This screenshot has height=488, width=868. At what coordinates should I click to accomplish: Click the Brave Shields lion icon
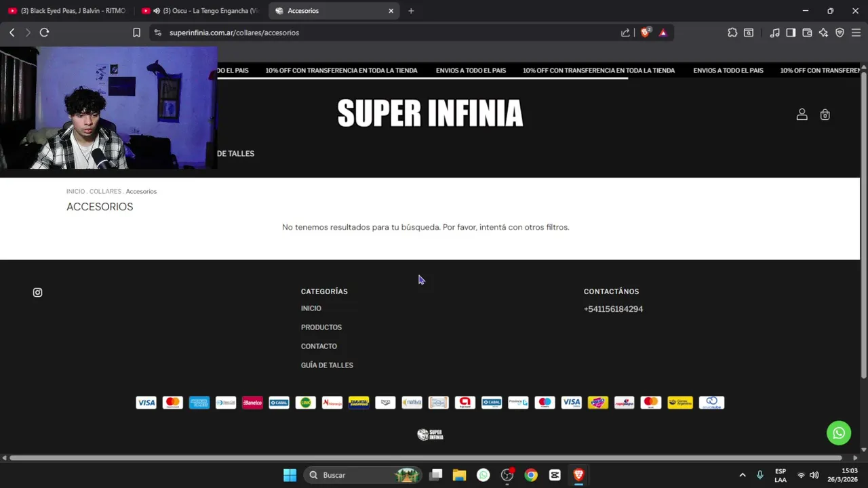pyautogui.click(x=646, y=32)
